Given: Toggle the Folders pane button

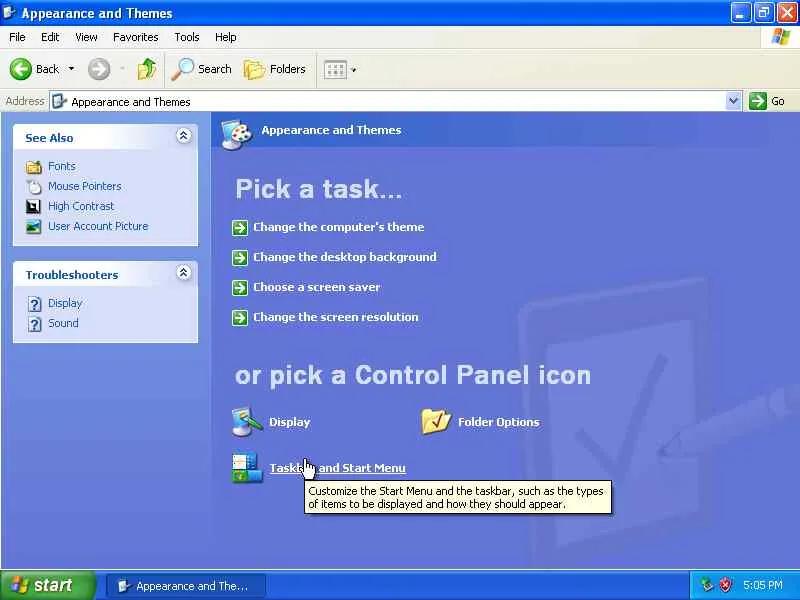Looking at the screenshot, I should pyautogui.click(x=274, y=69).
